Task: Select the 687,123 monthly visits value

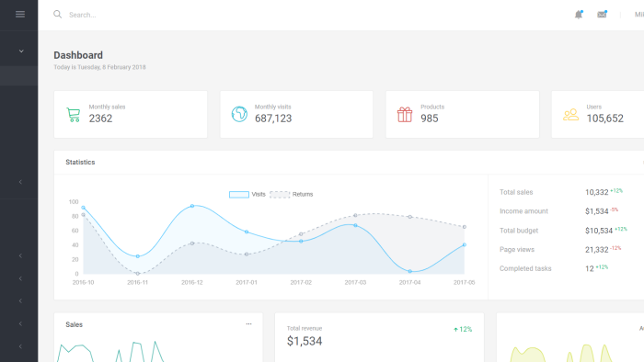Action: pos(273,119)
